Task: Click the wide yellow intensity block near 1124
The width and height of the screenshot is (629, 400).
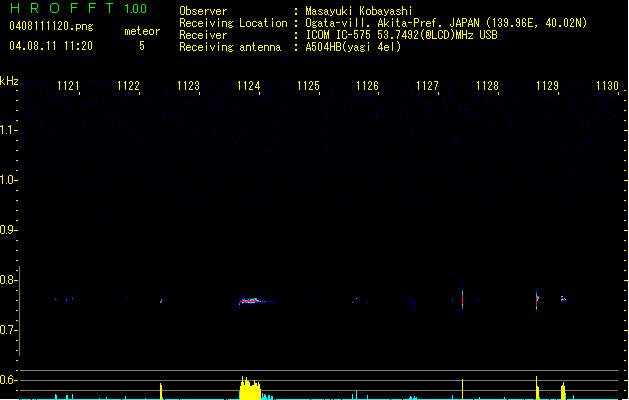Action: click(251, 388)
